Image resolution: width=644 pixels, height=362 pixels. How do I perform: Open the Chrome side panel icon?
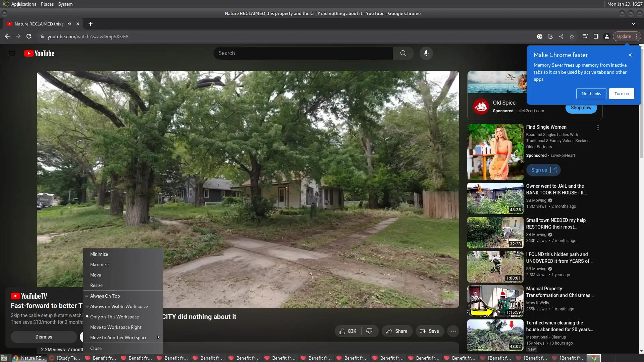tap(596, 37)
